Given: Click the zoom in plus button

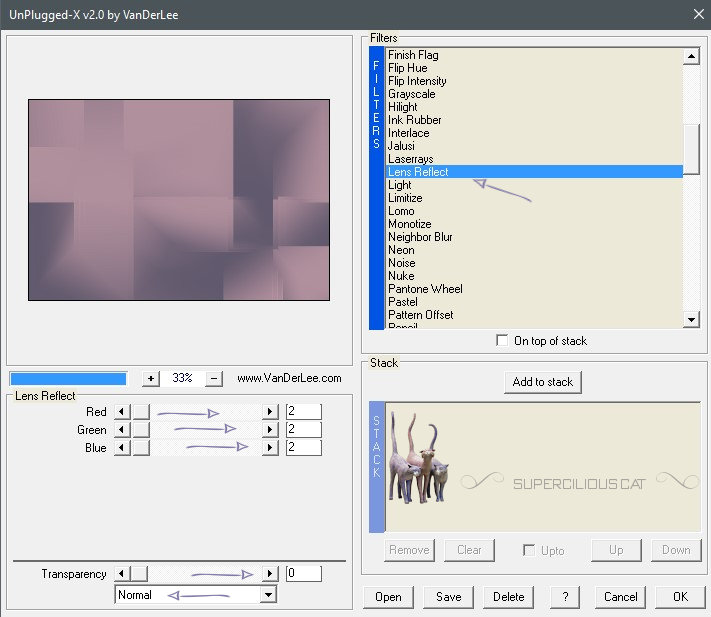Looking at the screenshot, I should (151, 379).
